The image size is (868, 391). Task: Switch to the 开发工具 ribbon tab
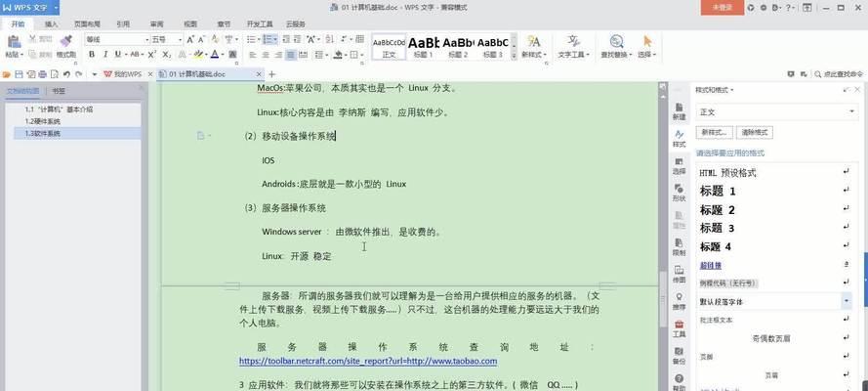click(x=260, y=24)
